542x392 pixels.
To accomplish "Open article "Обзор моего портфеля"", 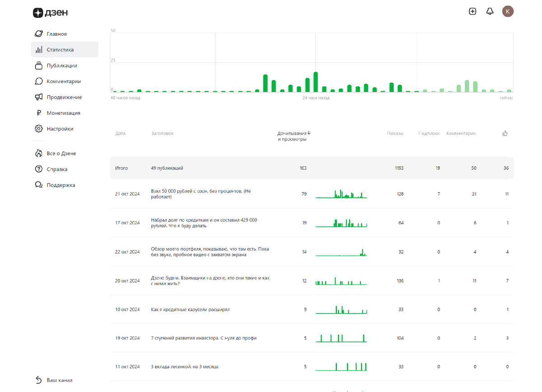I will tap(210, 252).
